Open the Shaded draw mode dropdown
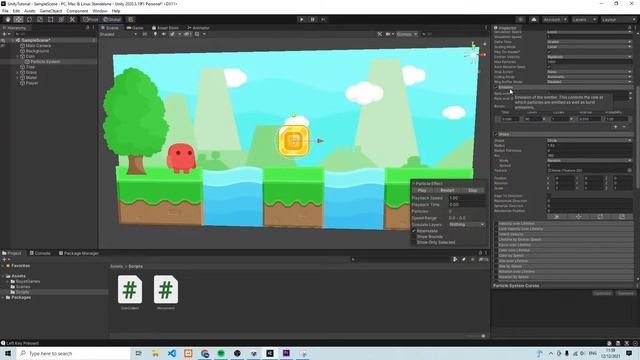The width and height of the screenshot is (640, 360). [x=118, y=34]
